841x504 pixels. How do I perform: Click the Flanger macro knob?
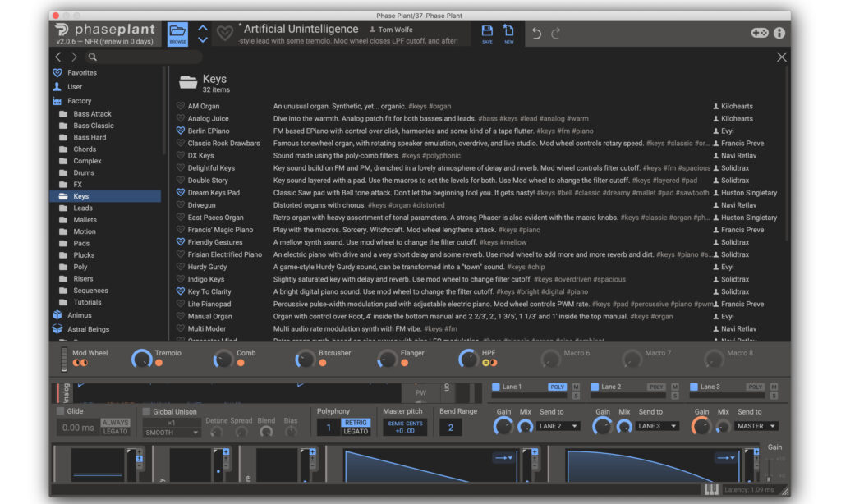point(387,359)
